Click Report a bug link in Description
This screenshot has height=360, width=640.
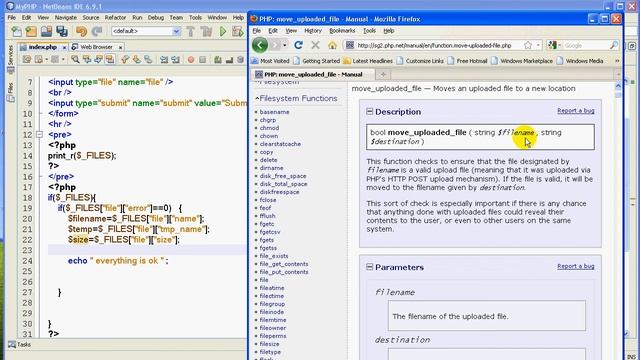pyautogui.click(x=576, y=111)
